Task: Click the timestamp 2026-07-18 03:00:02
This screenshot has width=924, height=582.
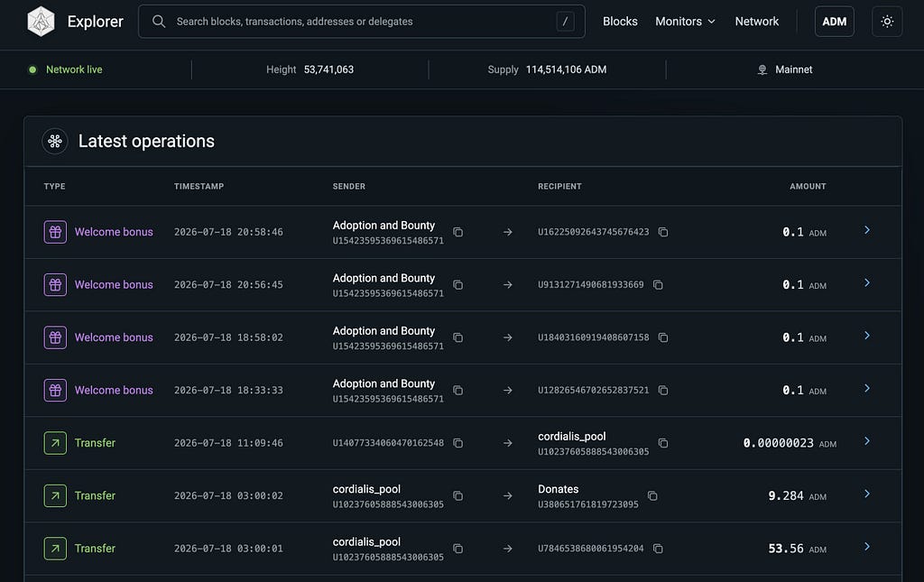Action: click(x=228, y=496)
